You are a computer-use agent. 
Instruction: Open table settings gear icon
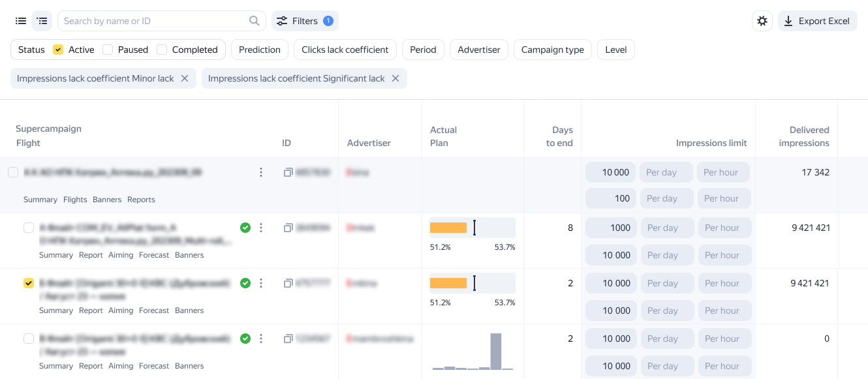[x=762, y=21]
